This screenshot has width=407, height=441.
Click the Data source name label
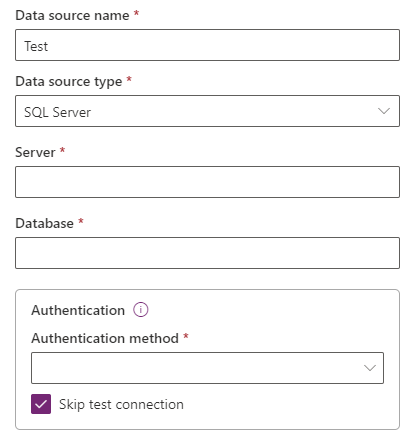(72, 15)
